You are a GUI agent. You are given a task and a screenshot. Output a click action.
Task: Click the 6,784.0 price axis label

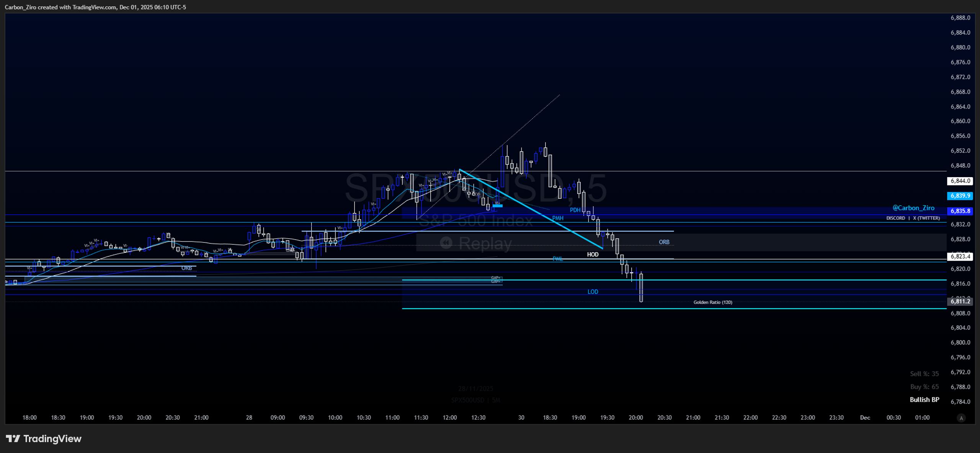(960, 402)
